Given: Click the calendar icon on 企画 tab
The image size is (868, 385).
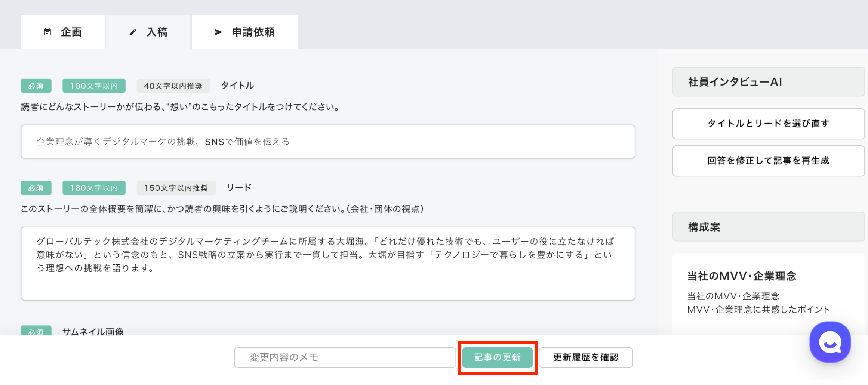Looking at the screenshot, I should pyautogui.click(x=47, y=32).
